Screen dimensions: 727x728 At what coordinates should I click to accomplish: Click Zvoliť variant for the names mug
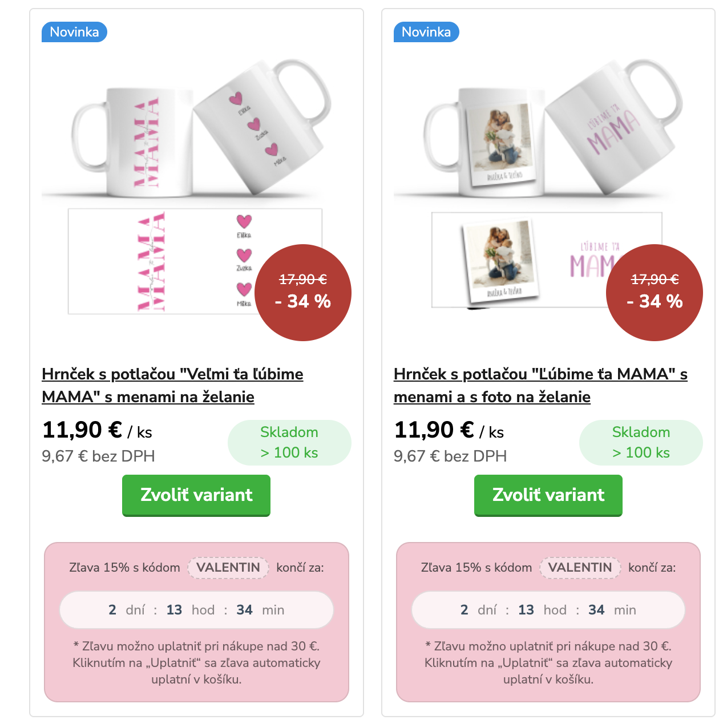tap(196, 495)
